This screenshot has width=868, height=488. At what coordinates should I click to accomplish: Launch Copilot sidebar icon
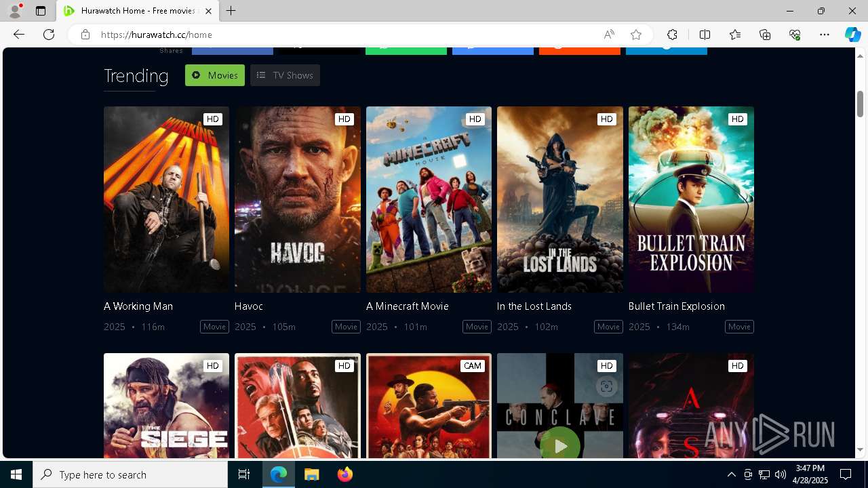coord(852,35)
